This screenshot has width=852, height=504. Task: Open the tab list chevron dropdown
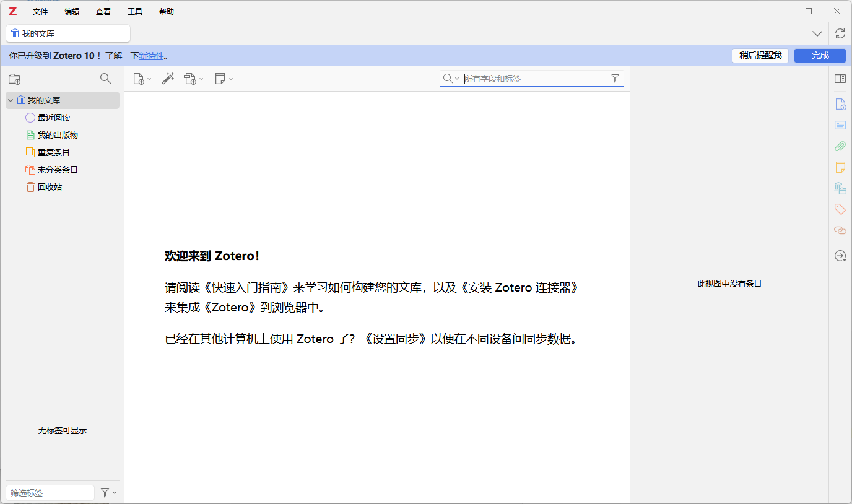click(817, 33)
